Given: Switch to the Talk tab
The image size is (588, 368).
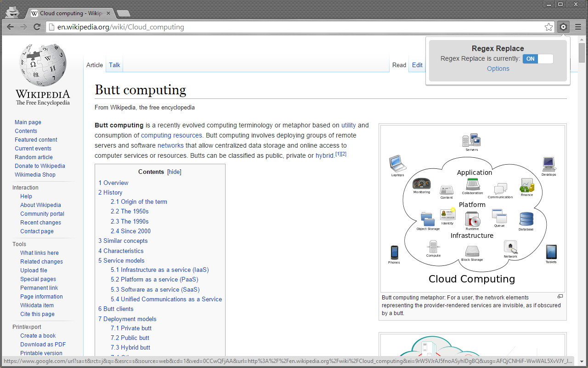Looking at the screenshot, I should tap(114, 65).
